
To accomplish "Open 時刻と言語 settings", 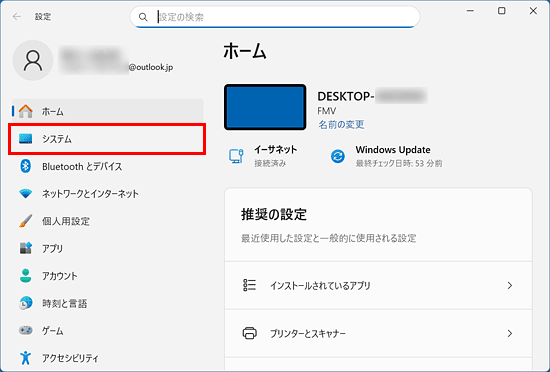I will point(108,303).
